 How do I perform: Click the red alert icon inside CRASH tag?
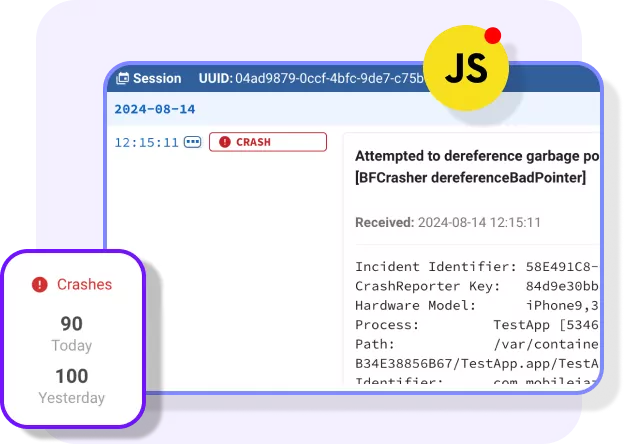point(225,142)
